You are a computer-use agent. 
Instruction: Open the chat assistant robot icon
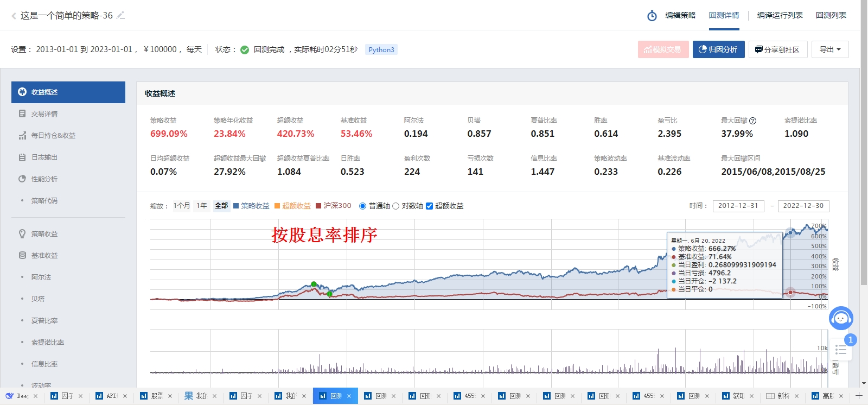(x=841, y=318)
